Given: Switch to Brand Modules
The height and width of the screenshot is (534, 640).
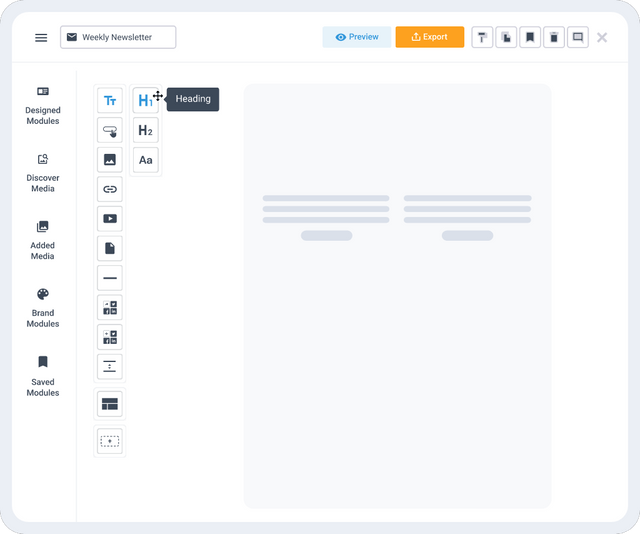Looking at the screenshot, I should [43, 309].
